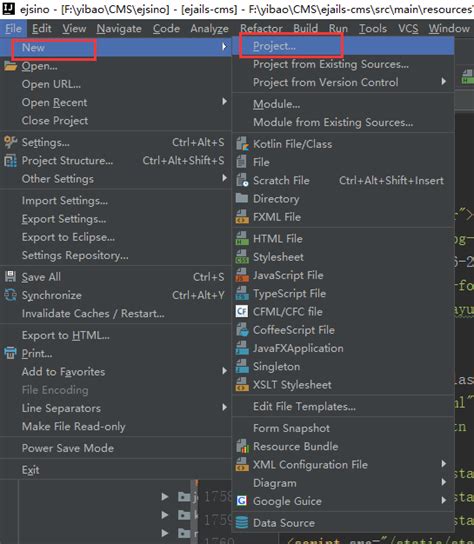Click the Save All floppy icon
The image size is (474, 544).
point(10,277)
